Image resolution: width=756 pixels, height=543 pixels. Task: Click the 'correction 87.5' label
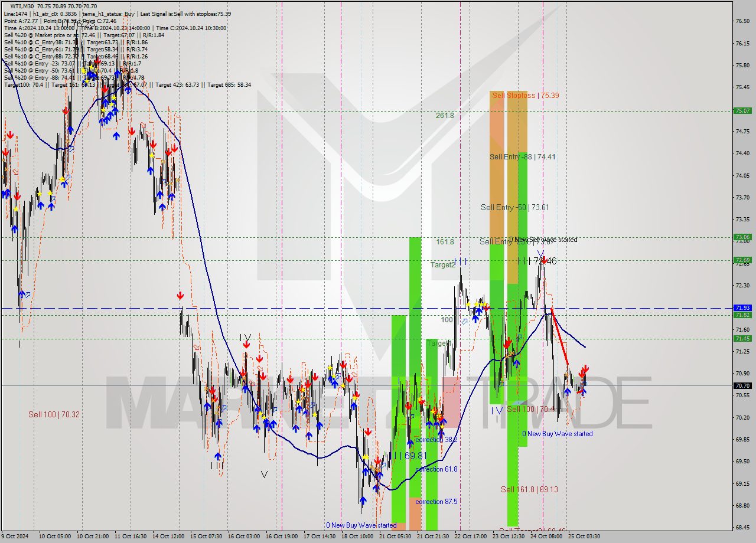(x=436, y=502)
